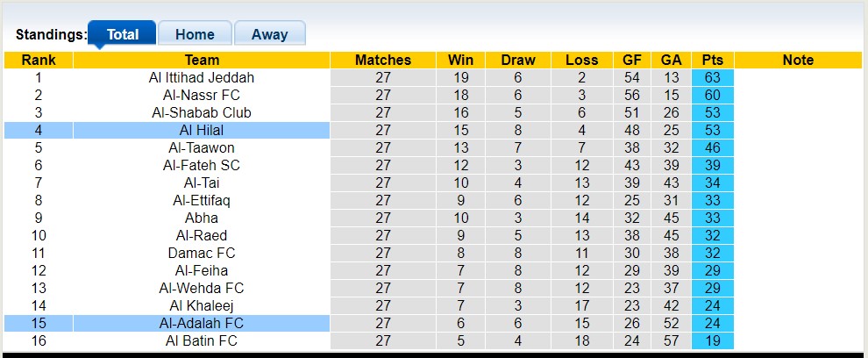Viewport: 868px width, 358px height.
Task: Click the Rank column header
Action: pos(39,60)
